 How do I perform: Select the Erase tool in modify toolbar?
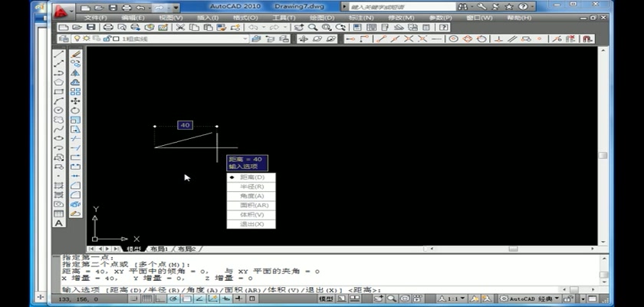75,54
